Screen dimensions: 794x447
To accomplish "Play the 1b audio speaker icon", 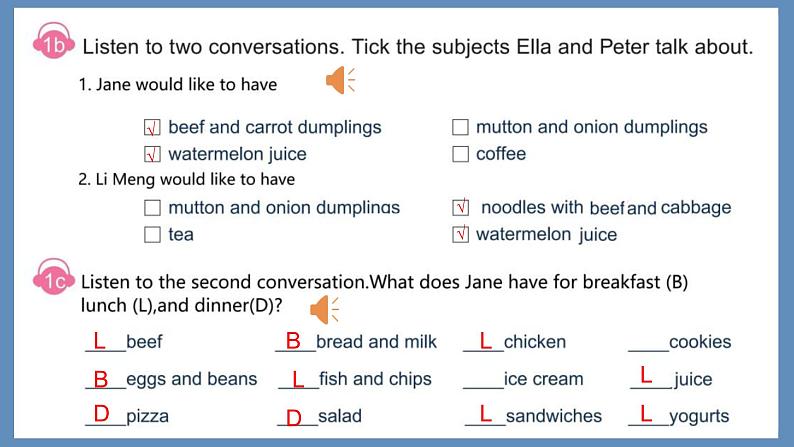I will click(340, 80).
